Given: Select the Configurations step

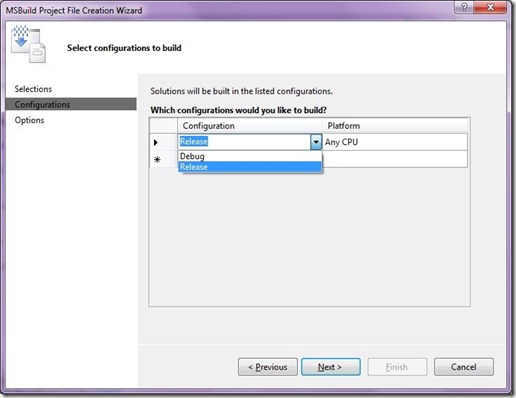Looking at the screenshot, I should coord(71,104).
